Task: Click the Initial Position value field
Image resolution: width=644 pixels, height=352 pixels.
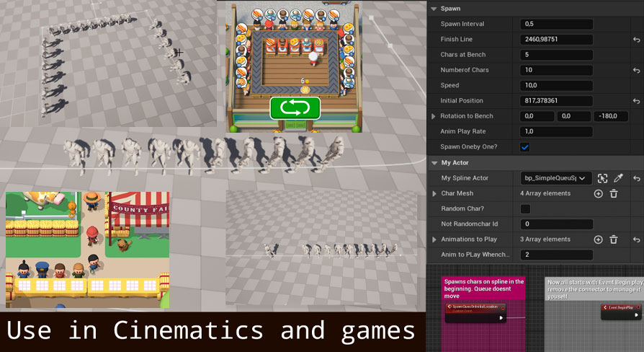Action: (x=557, y=101)
